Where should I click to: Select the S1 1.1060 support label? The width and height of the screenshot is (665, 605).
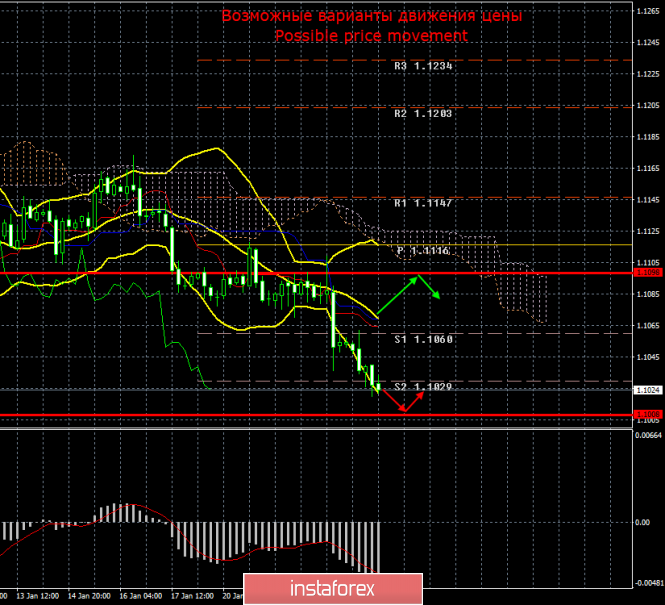[x=423, y=340]
